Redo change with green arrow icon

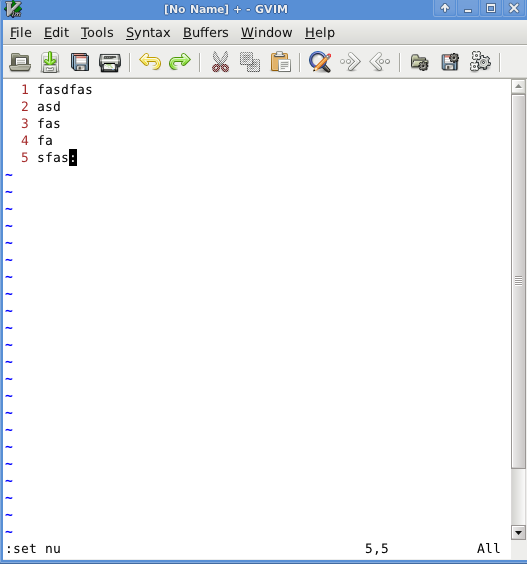coord(180,62)
